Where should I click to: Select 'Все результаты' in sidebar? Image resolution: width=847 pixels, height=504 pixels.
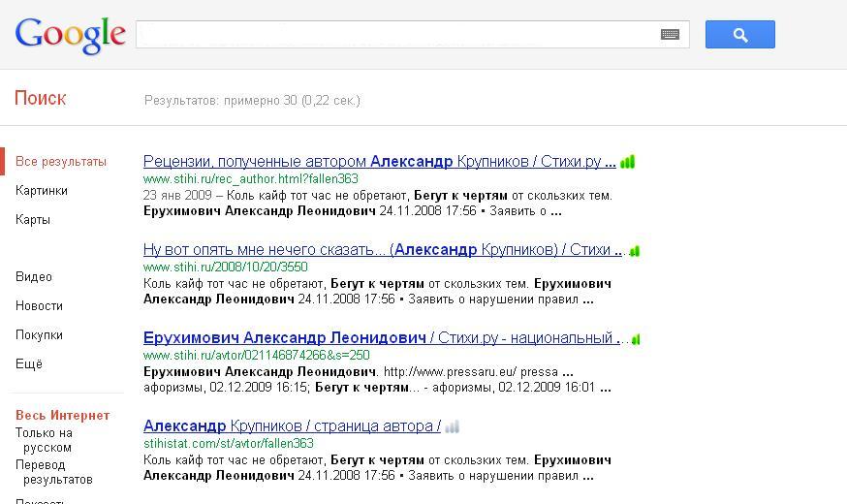(61, 162)
